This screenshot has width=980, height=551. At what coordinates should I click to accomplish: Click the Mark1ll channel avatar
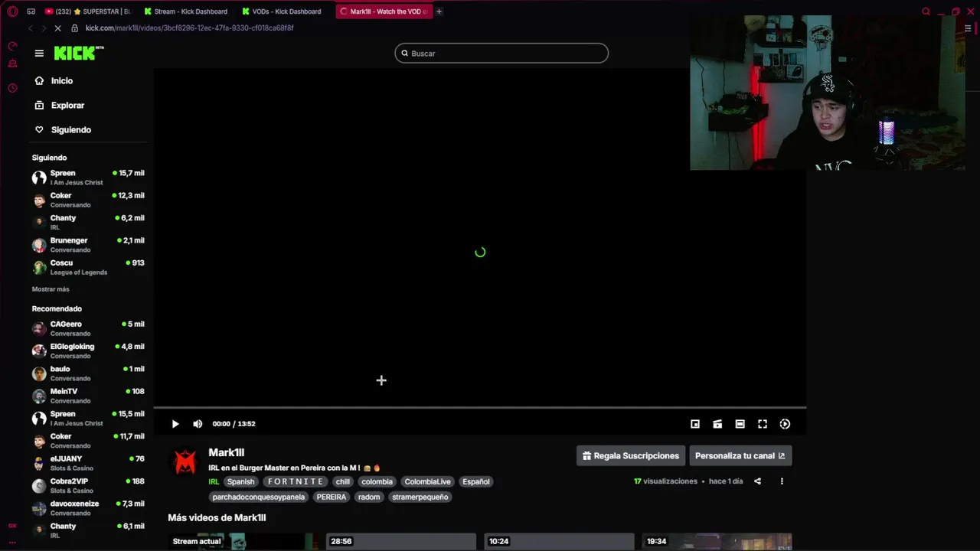point(185,461)
